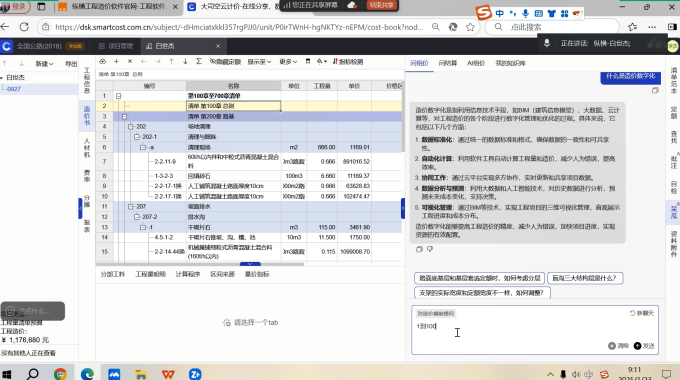Screen dimensions: 680x380
Task: Click the blue C app logo
Action: click(6, 46)
